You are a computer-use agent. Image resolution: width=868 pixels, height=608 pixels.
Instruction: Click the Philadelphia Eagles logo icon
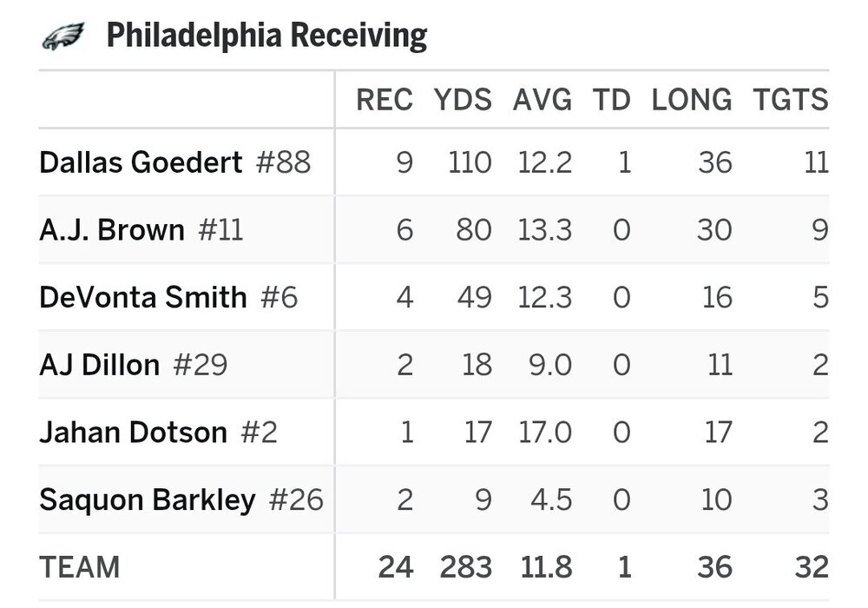click(62, 36)
